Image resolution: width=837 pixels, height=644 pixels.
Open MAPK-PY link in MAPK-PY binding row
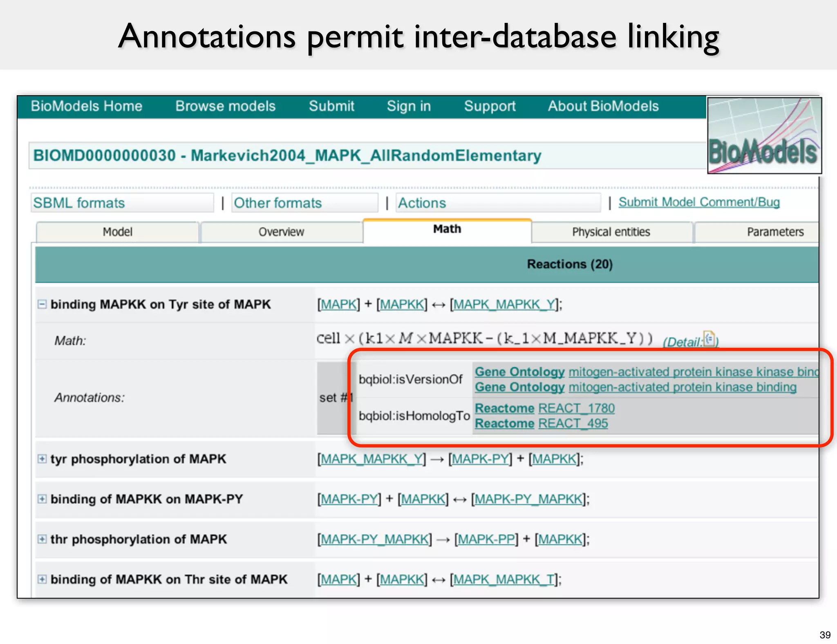[x=349, y=499]
